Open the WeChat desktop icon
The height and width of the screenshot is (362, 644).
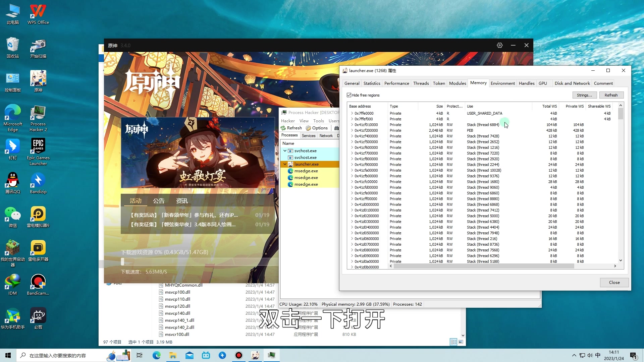pyautogui.click(x=12, y=217)
